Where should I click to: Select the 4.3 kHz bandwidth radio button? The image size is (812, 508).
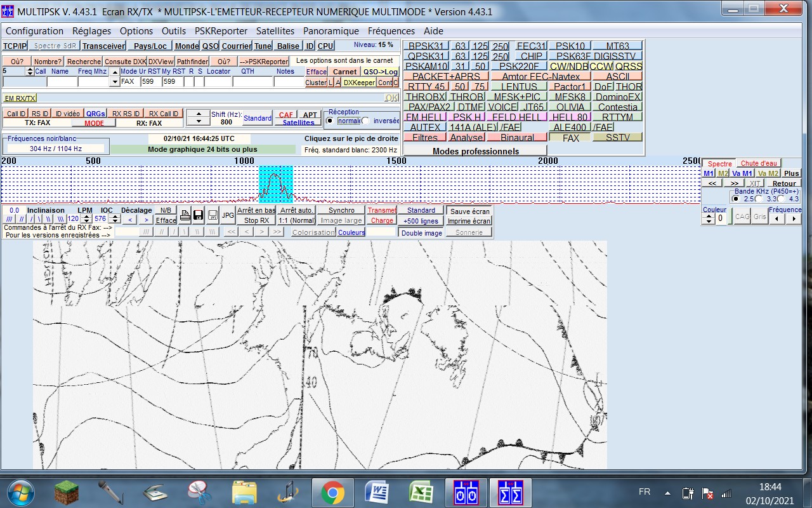pos(781,199)
